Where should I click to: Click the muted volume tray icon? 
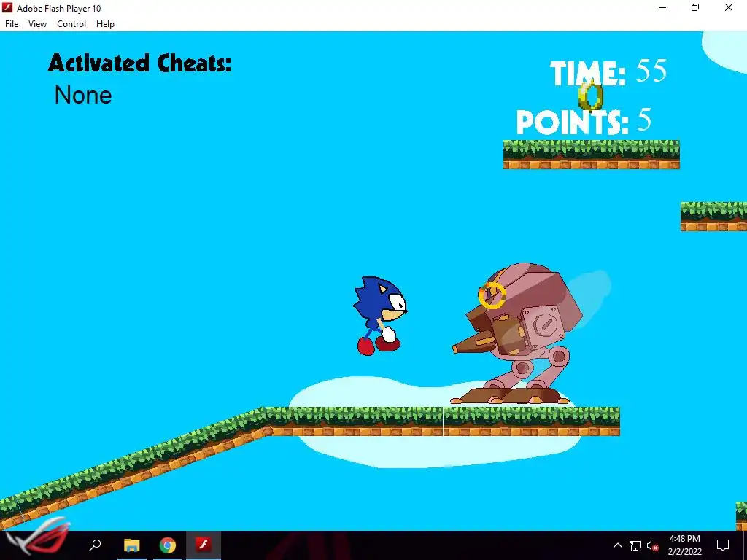(652, 545)
